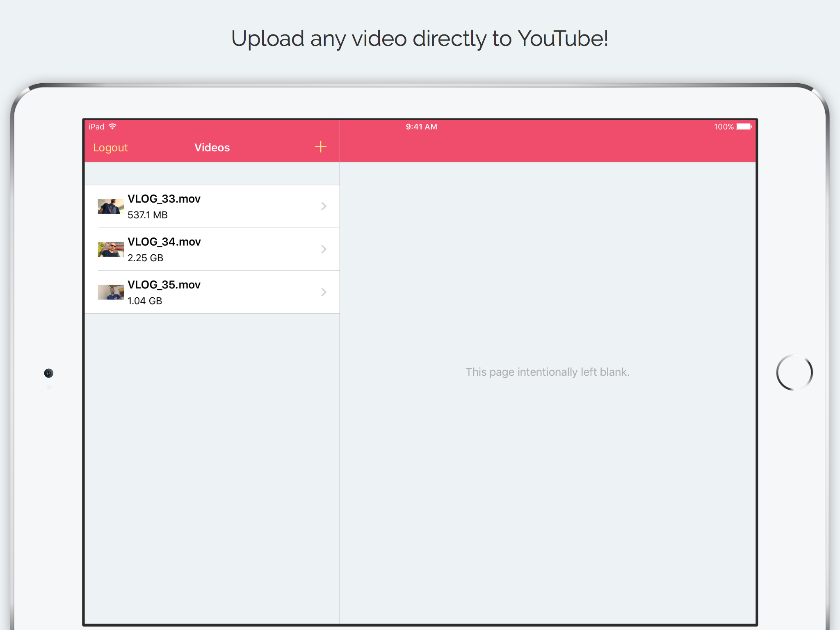Tap the 9:41 AM clock
Image resolution: width=840 pixels, height=630 pixels.
(x=422, y=127)
